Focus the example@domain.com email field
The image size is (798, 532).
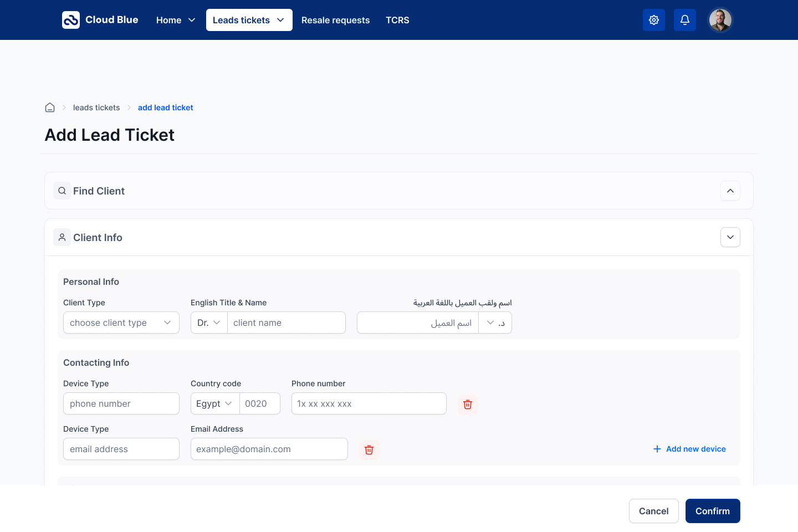[269, 449]
